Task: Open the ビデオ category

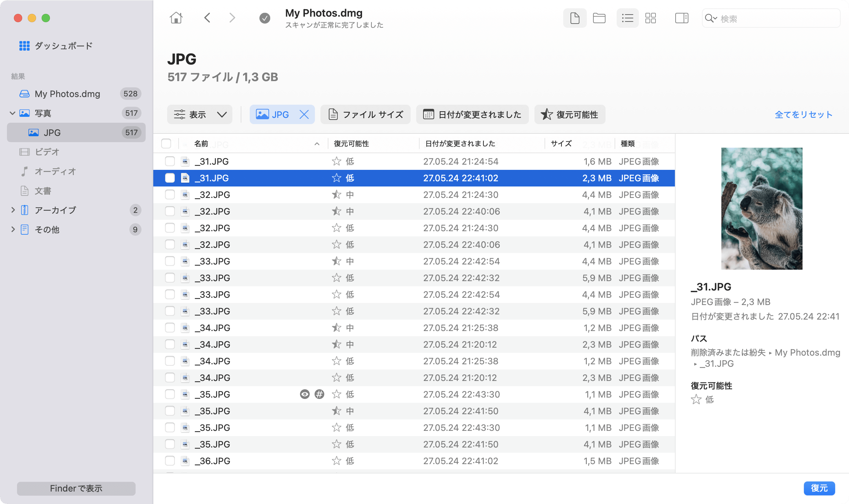Action: 76,152
